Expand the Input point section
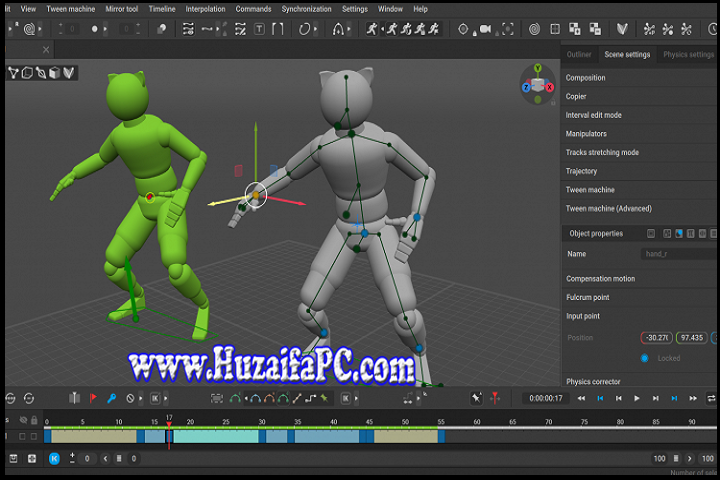 [638, 316]
